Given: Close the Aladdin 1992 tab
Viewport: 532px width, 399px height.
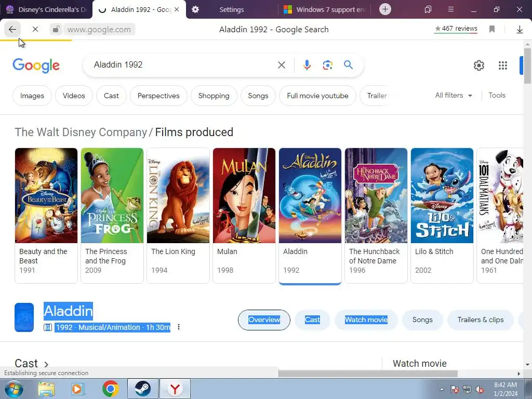Looking at the screenshot, I should point(177,9).
